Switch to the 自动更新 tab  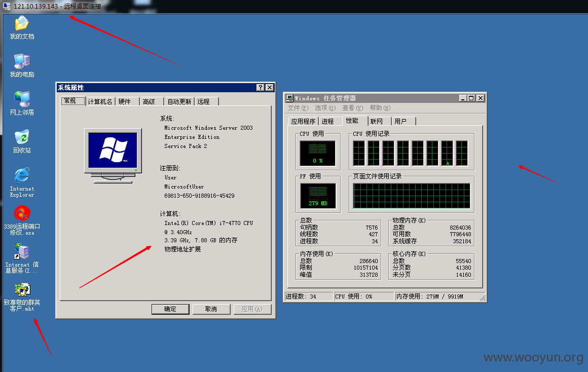179,102
